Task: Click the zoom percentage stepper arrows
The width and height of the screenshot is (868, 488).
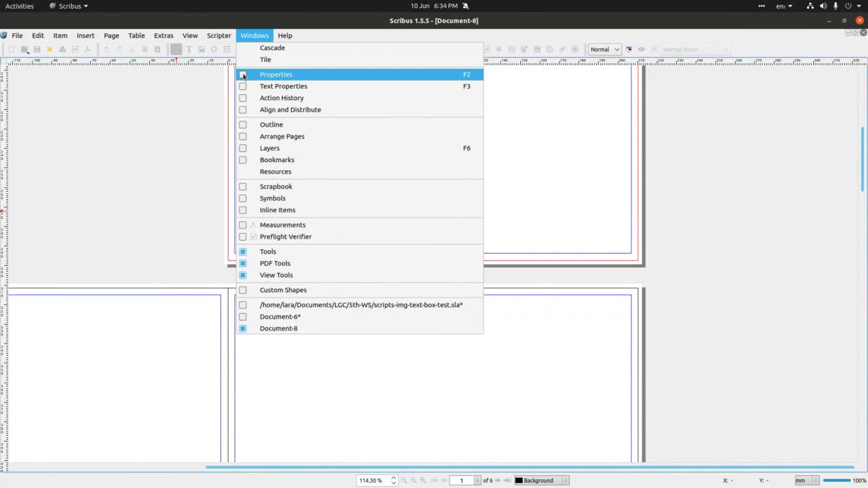Action: 393,481
